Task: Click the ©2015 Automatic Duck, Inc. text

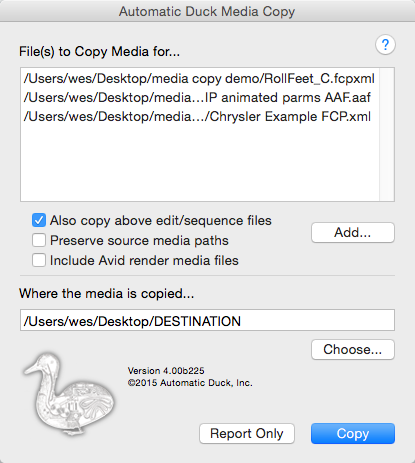Action: [x=190, y=383]
